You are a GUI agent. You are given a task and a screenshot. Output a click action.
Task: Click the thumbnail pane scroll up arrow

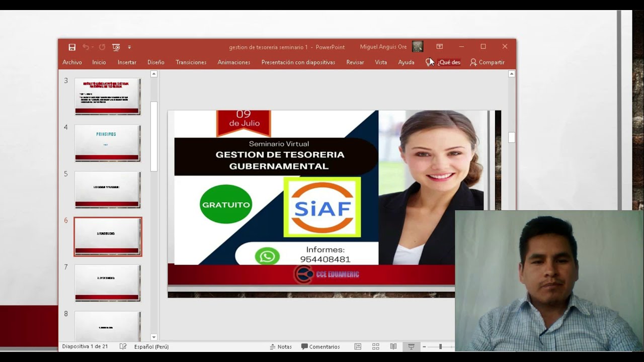coord(154,74)
